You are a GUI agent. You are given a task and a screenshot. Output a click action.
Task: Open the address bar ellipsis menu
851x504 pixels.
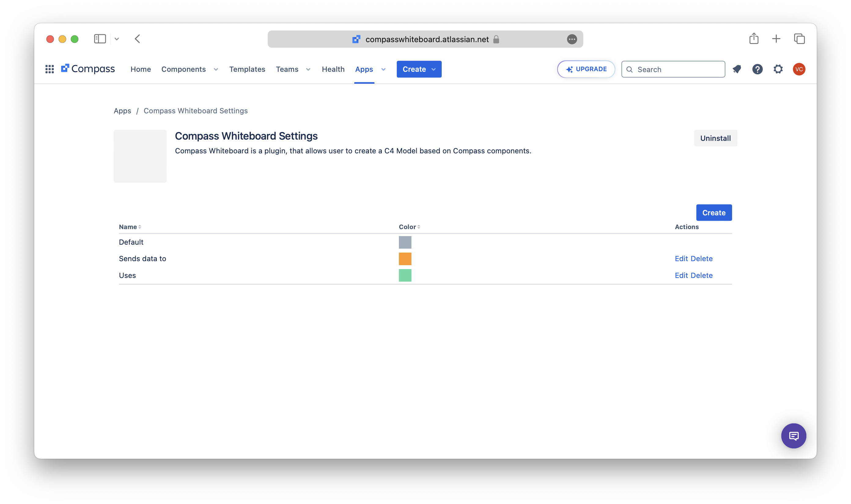click(x=572, y=39)
